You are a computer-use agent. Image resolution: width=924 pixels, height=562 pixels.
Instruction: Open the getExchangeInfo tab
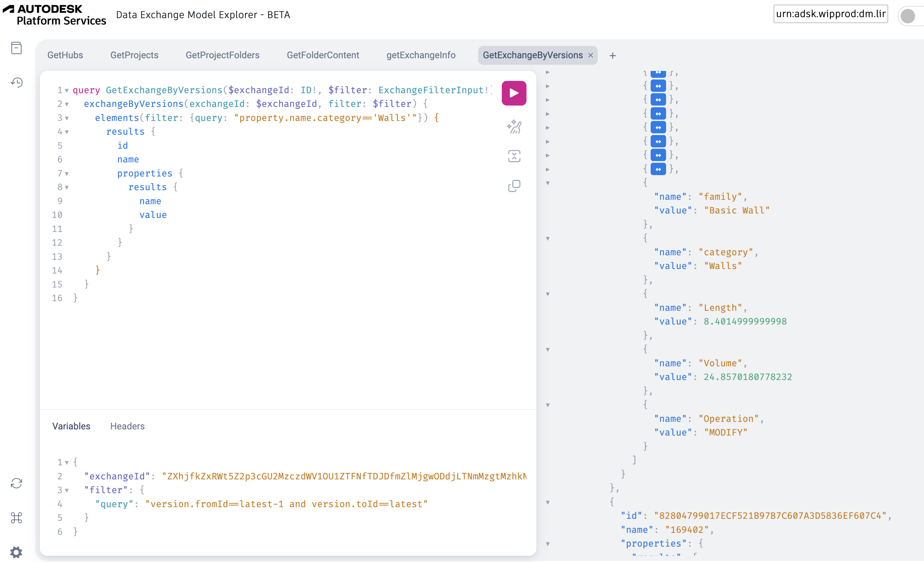tap(421, 55)
